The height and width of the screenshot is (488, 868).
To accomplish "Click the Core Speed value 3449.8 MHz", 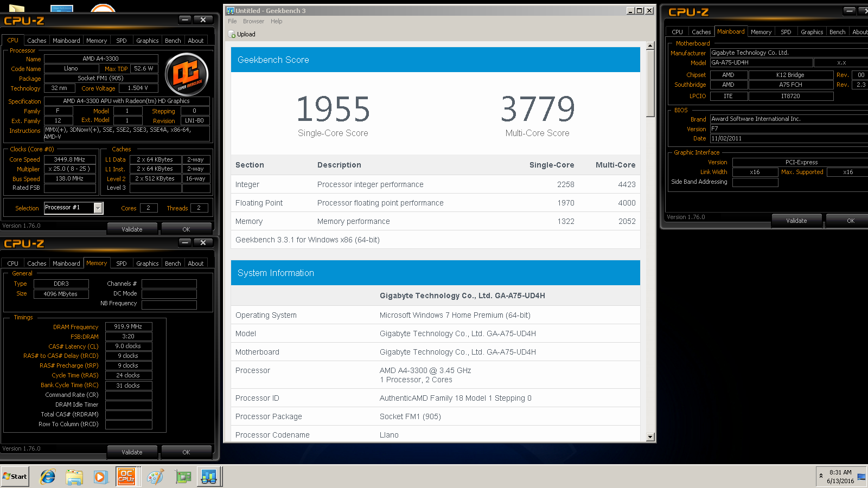I will [69, 159].
